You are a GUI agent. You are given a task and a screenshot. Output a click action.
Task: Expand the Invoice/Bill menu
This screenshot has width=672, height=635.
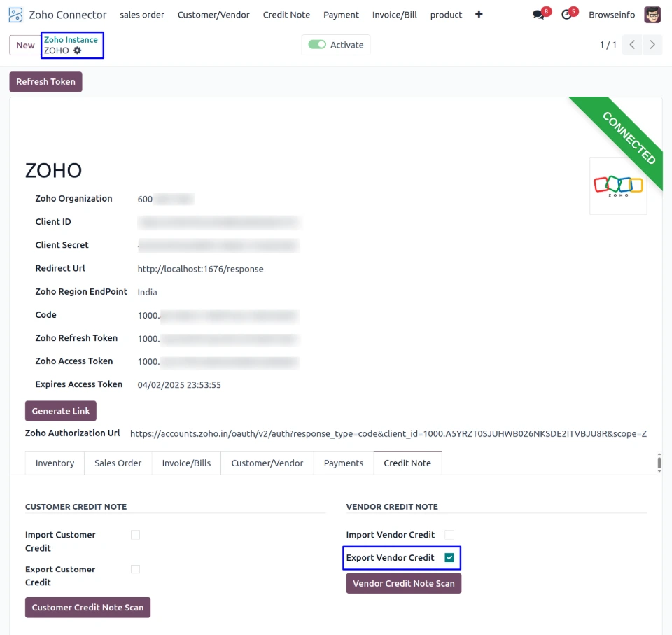(394, 15)
